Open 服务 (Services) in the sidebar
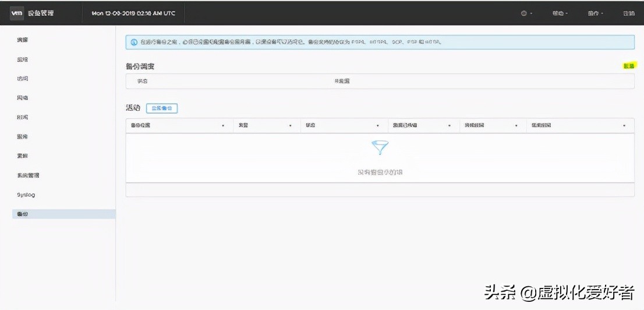This screenshot has width=644, height=310. pyautogui.click(x=22, y=136)
